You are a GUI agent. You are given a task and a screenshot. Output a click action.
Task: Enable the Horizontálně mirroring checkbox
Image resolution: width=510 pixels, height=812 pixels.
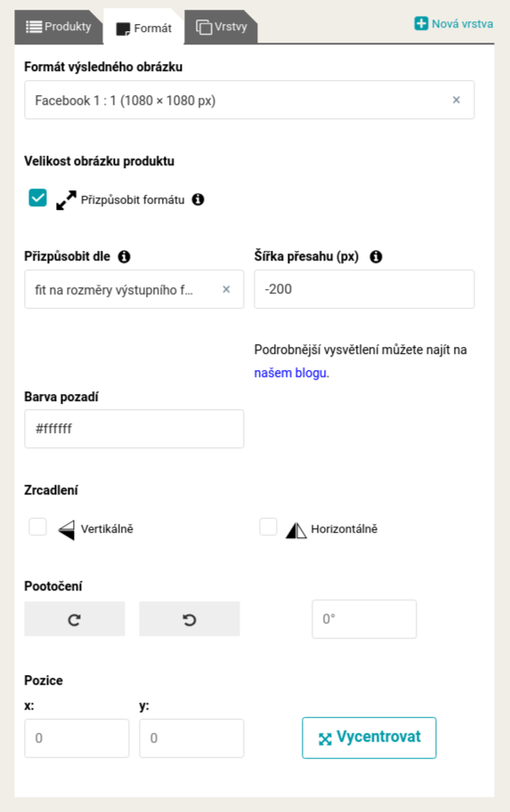pos(268,527)
